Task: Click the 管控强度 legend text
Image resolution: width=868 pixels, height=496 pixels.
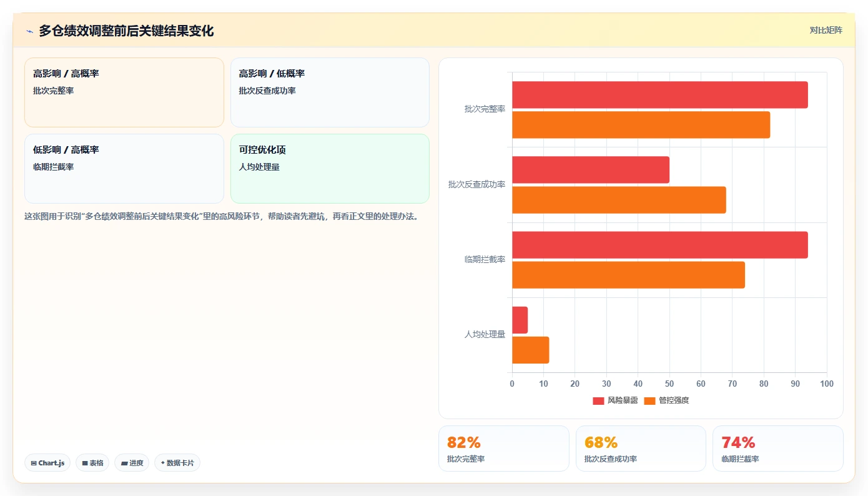Action: click(674, 400)
